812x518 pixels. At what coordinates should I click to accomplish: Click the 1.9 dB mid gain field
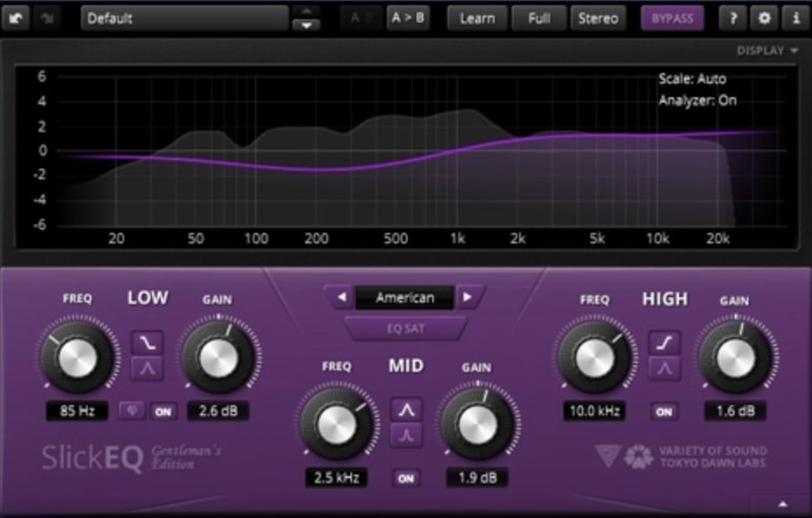tap(477, 478)
